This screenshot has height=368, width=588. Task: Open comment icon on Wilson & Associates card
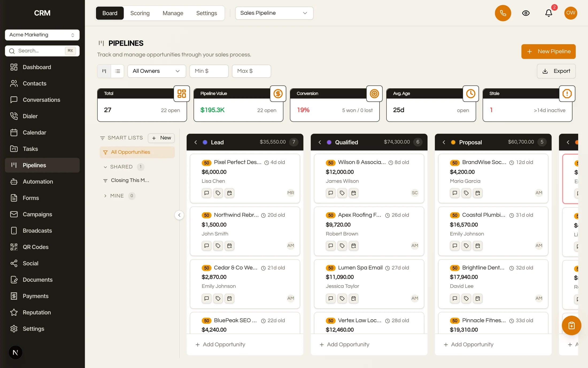click(331, 193)
